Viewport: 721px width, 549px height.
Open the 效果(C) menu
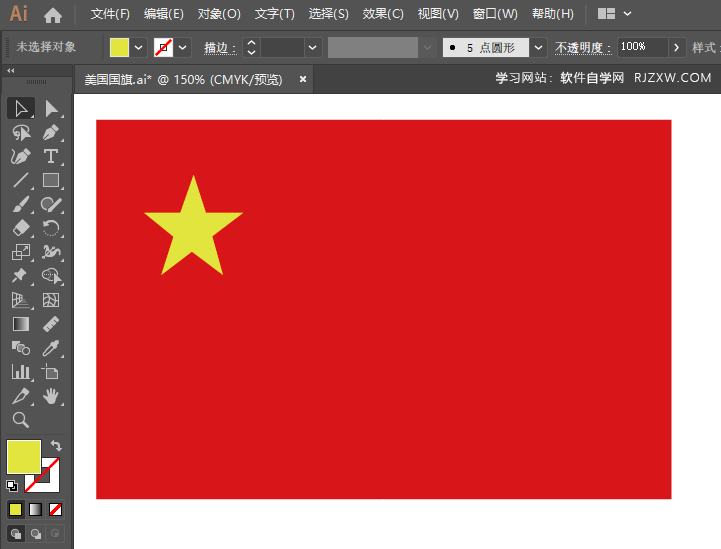[x=383, y=14]
